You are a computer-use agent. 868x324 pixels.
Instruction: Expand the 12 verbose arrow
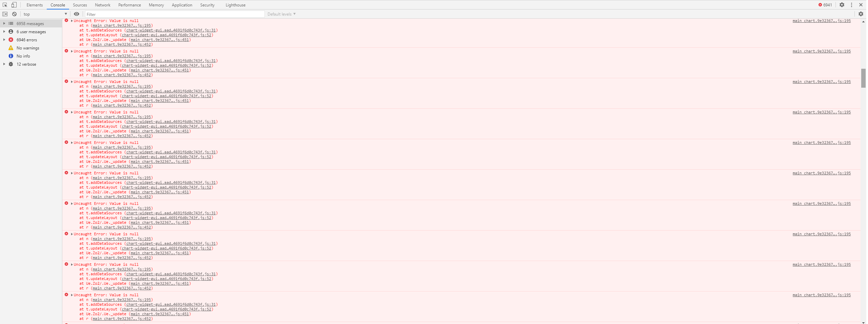tap(4, 64)
